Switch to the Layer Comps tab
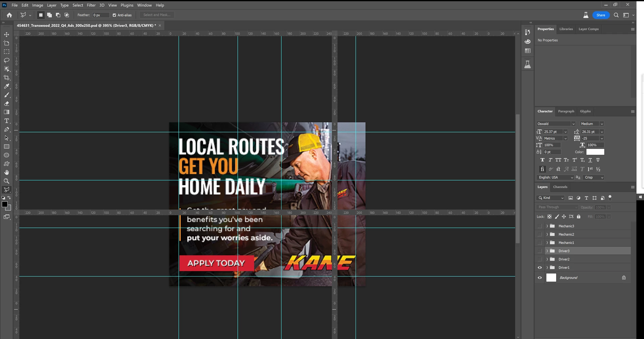The image size is (644, 339). [x=589, y=29]
